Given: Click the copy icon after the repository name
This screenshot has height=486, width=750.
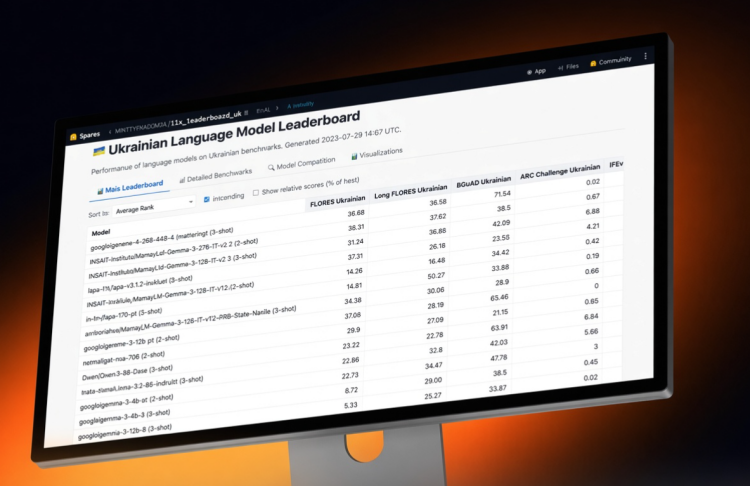Looking at the screenshot, I should pyautogui.click(x=246, y=113).
